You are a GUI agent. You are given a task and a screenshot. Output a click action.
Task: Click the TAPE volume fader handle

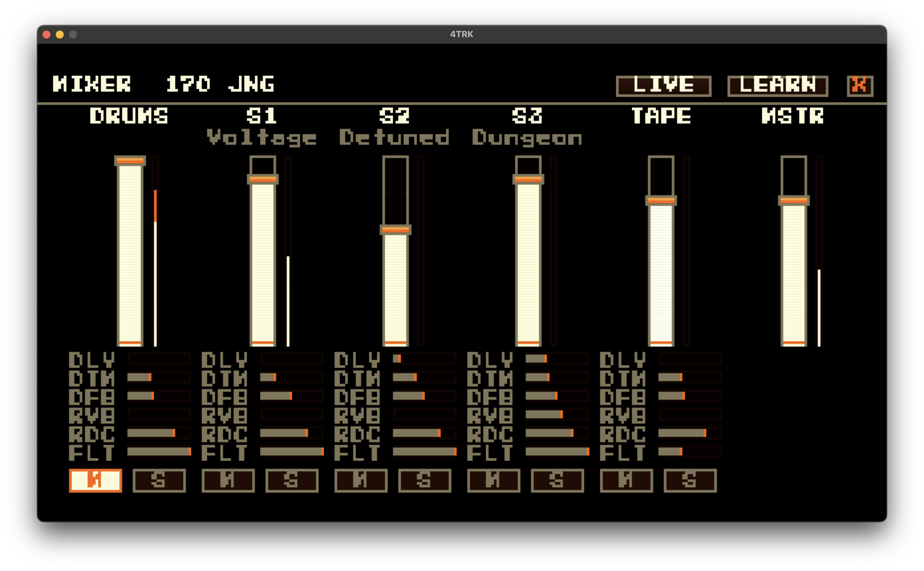pyautogui.click(x=660, y=201)
